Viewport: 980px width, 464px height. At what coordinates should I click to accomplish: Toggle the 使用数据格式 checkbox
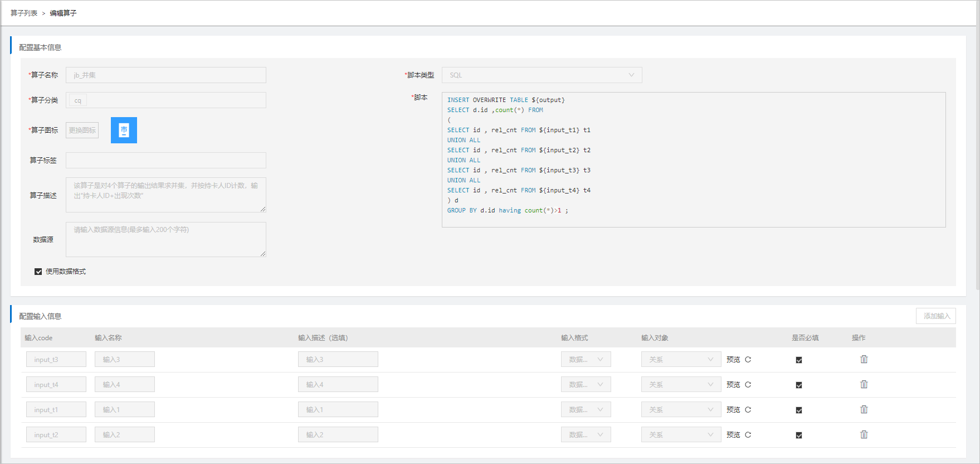click(38, 272)
